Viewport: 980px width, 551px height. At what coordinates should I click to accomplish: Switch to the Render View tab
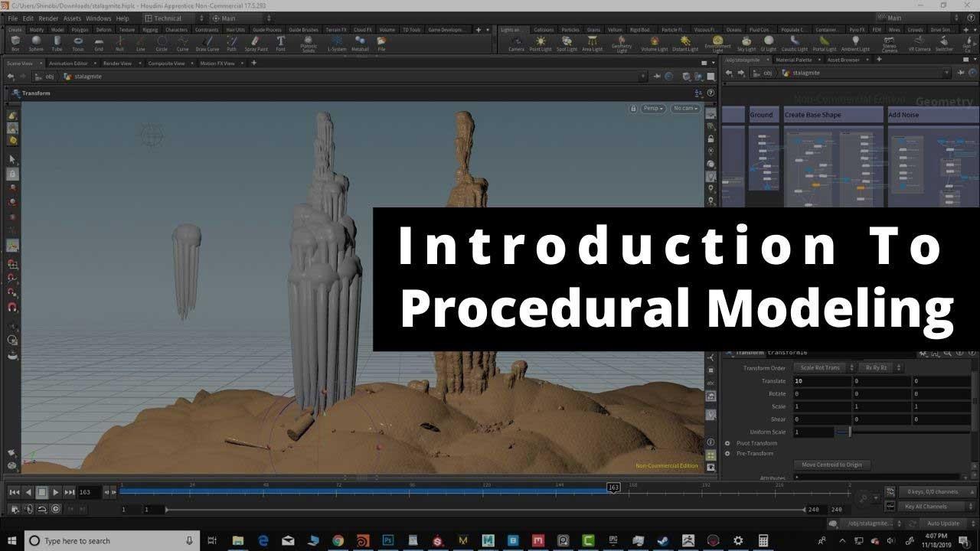(117, 64)
